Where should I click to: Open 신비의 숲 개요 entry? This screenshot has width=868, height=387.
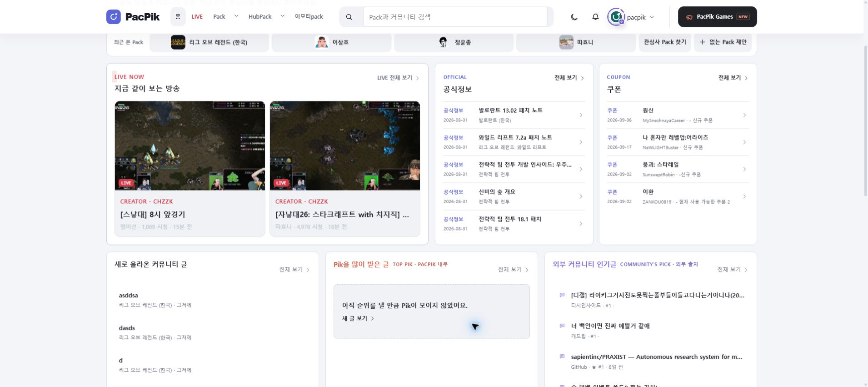514,196
